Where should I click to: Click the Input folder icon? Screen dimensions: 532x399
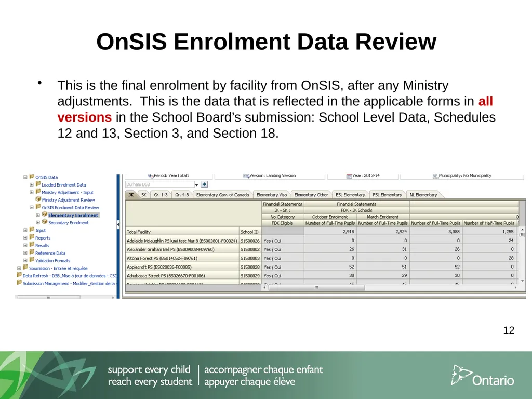(32, 229)
